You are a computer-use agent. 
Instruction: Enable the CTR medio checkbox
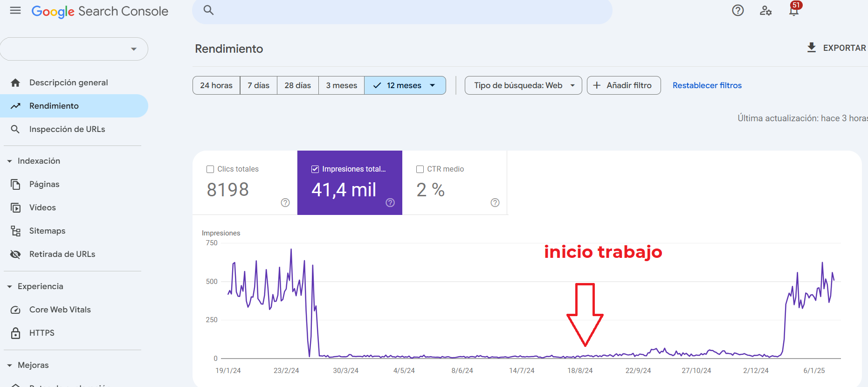[420, 169]
